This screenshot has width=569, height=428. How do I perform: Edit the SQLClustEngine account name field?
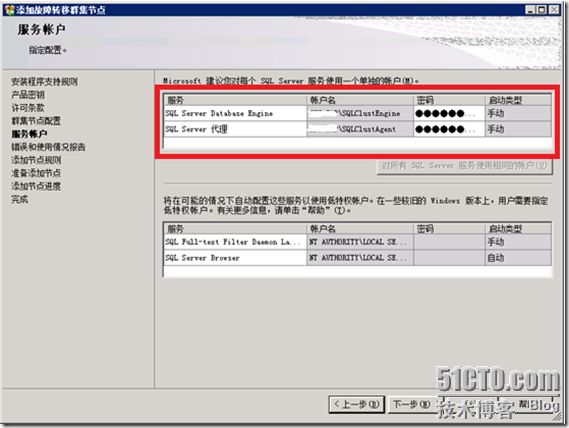tap(360, 113)
